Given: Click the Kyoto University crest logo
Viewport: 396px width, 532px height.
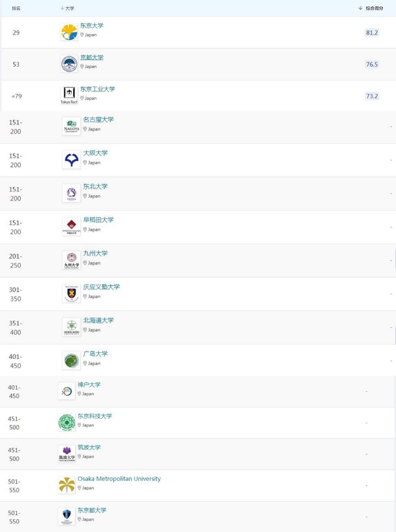Looking at the screenshot, I should 69,64.
